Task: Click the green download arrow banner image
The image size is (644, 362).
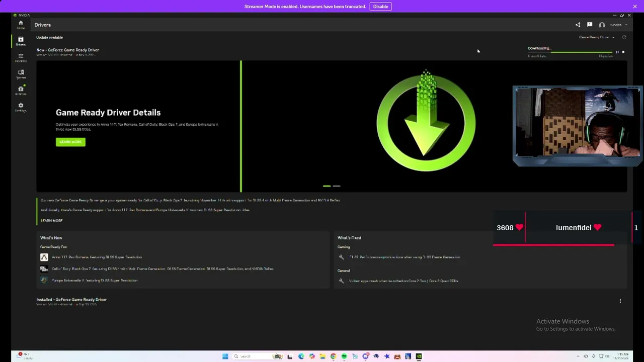Action: click(x=426, y=122)
